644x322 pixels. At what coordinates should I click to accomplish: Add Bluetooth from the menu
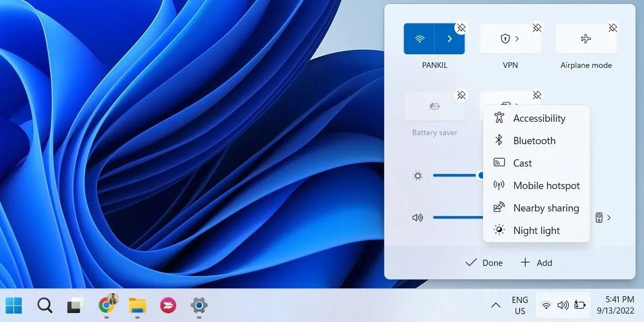536,140
